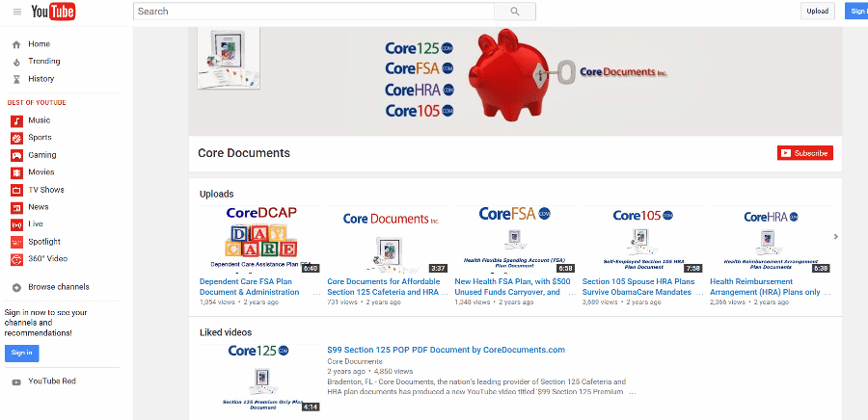
Task: Click the blue Sign in sidebar button
Action: [21, 354]
